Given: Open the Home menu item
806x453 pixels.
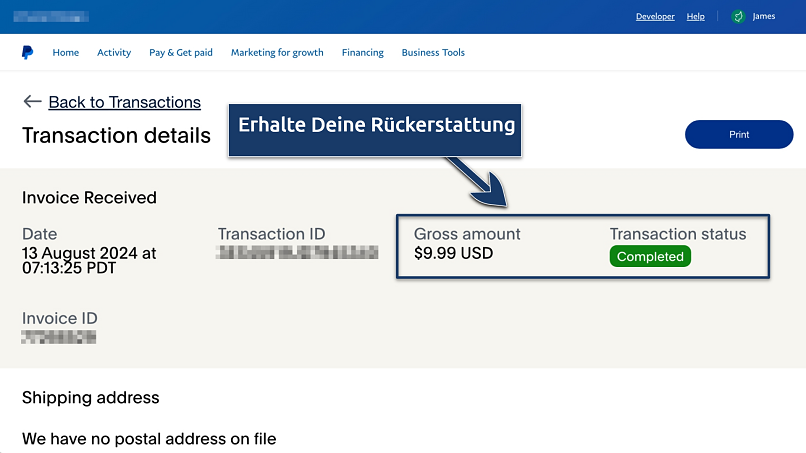Looking at the screenshot, I should pos(65,53).
